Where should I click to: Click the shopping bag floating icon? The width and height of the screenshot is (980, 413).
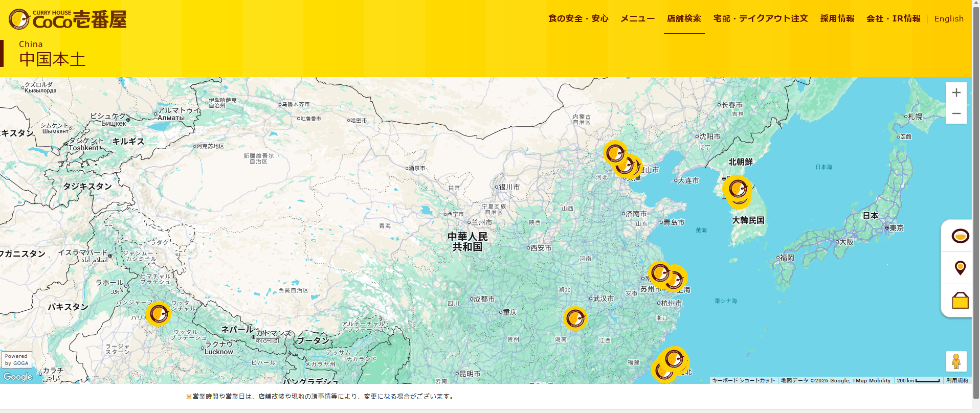(960, 301)
